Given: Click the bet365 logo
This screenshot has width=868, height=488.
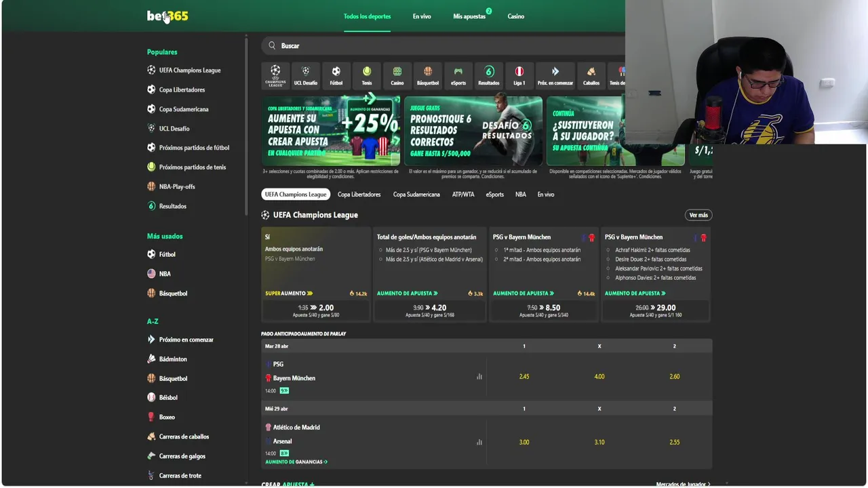Looking at the screenshot, I should (167, 16).
